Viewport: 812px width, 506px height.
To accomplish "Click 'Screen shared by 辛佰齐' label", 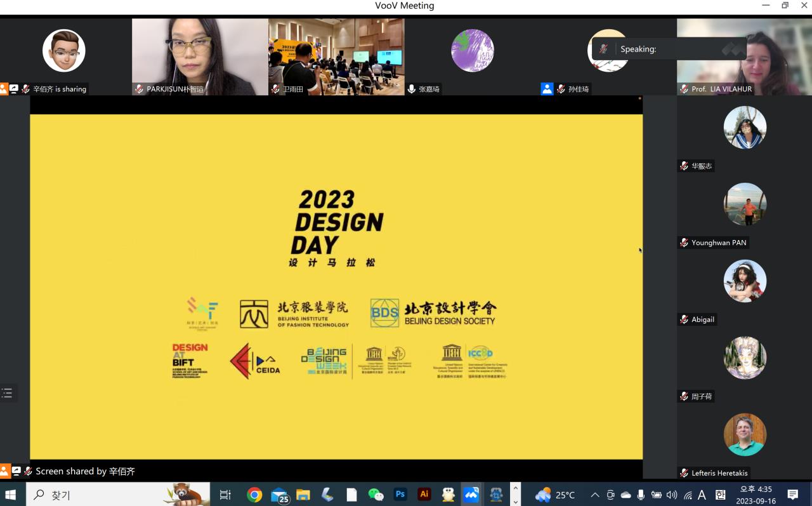I will coord(85,471).
